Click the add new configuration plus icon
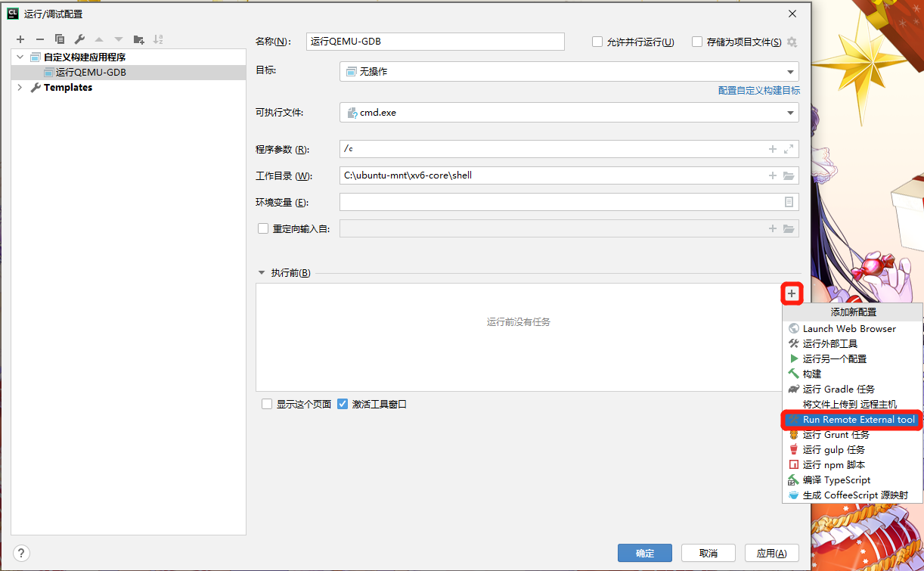This screenshot has height=571, width=924. (20, 39)
